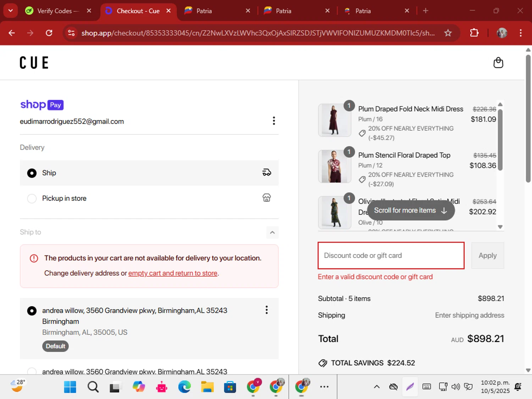
Task: Open the browser extensions puzzle icon
Action: tap(474, 33)
